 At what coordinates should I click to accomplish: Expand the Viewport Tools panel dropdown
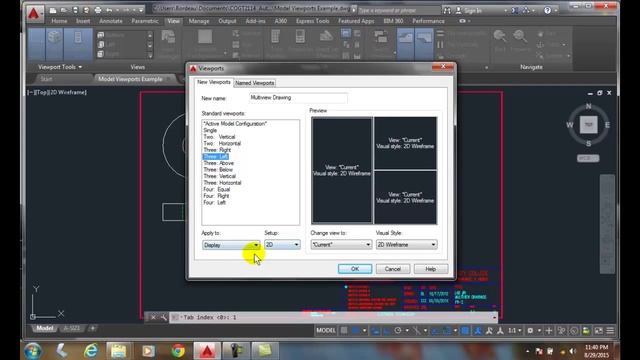pyautogui.click(x=60, y=67)
